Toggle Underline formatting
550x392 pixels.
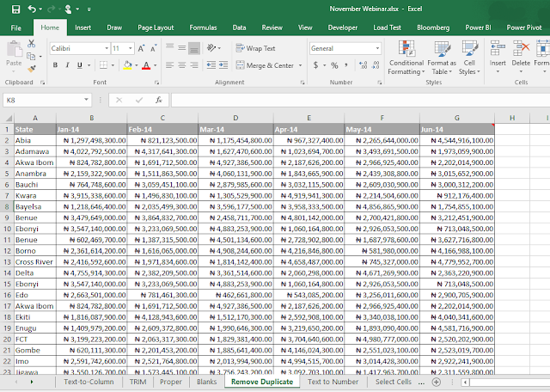click(x=80, y=65)
